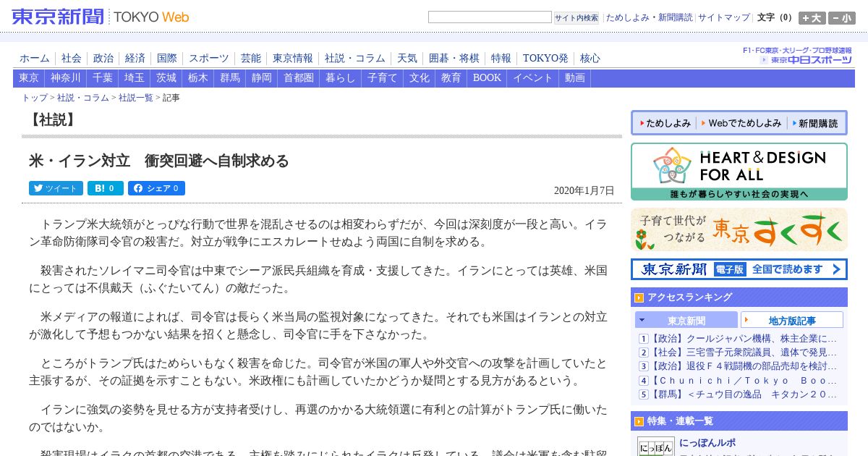This screenshot has width=868, height=456.
Task: Select 千葉 in the regional bar
Action: (103, 78)
